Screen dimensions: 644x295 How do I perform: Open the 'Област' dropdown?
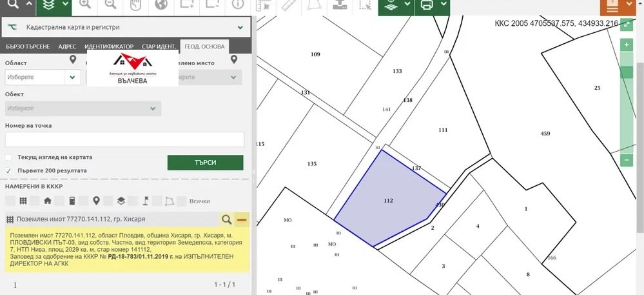(x=43, y=77)
